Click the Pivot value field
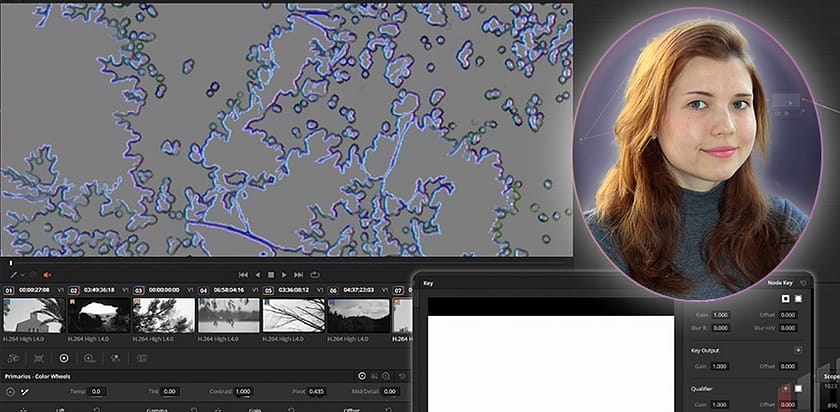Image resolution: width=840 pixels, height=412 pixels. click(x=317, y=392)
